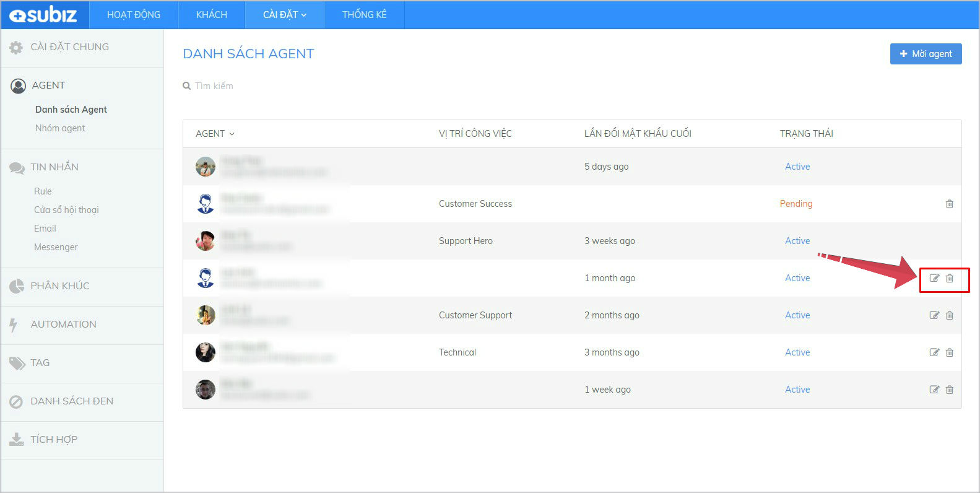
Task: Open Messenger settings in sidebar
Action: pyautogui.click(x=56, y=247)
